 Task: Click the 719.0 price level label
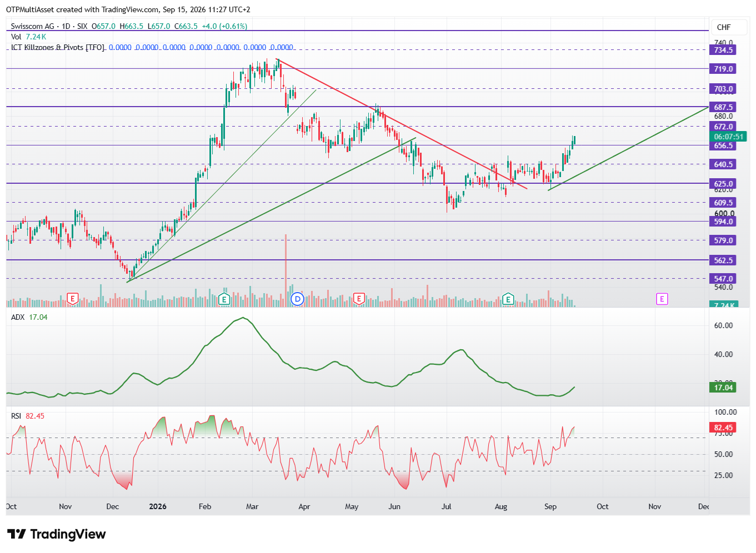(x=723, y=69)
